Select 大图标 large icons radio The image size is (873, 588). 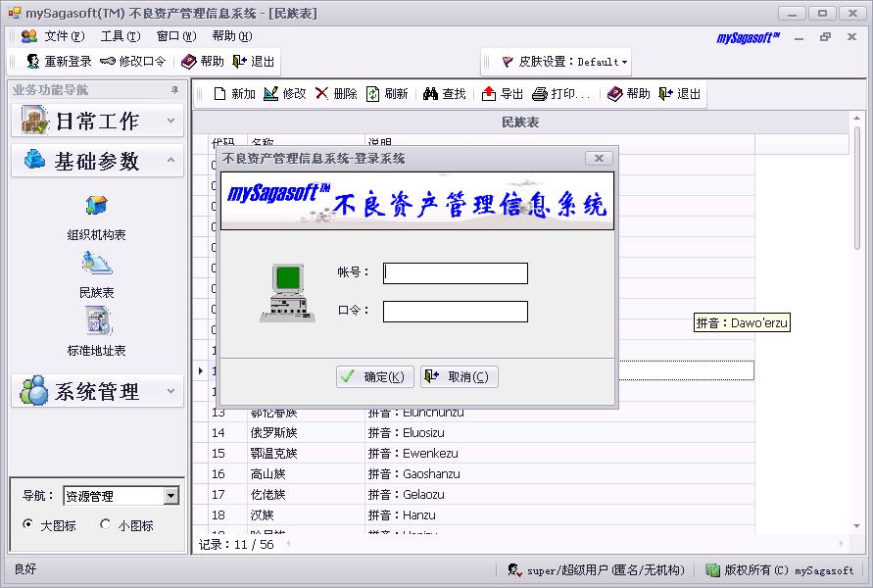[27, 524]
